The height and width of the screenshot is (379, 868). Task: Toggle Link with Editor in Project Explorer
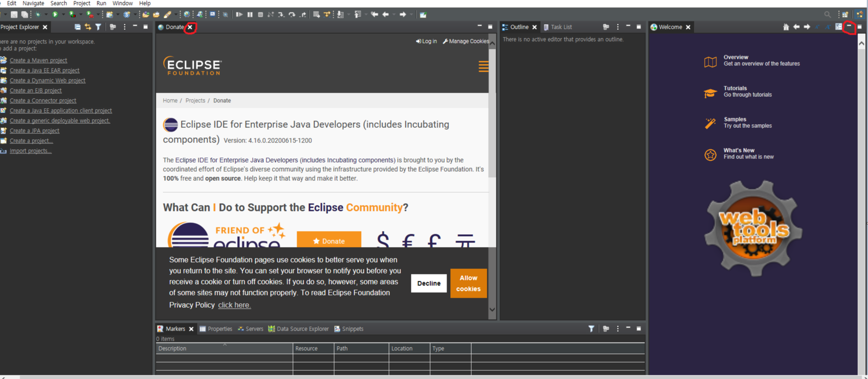click(88, 27)
